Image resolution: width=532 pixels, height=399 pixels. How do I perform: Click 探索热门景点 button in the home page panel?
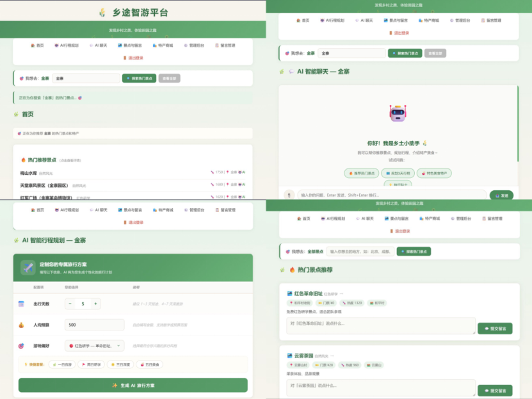139,78
